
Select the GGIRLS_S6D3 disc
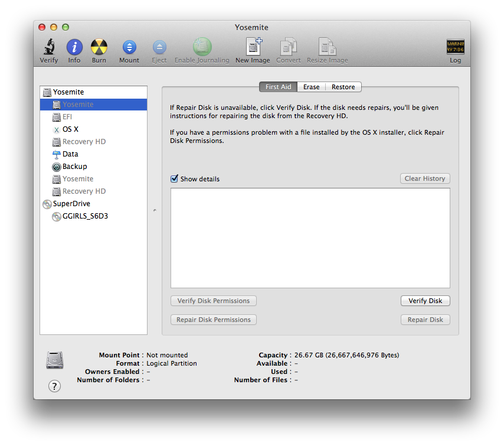point(93,216)
